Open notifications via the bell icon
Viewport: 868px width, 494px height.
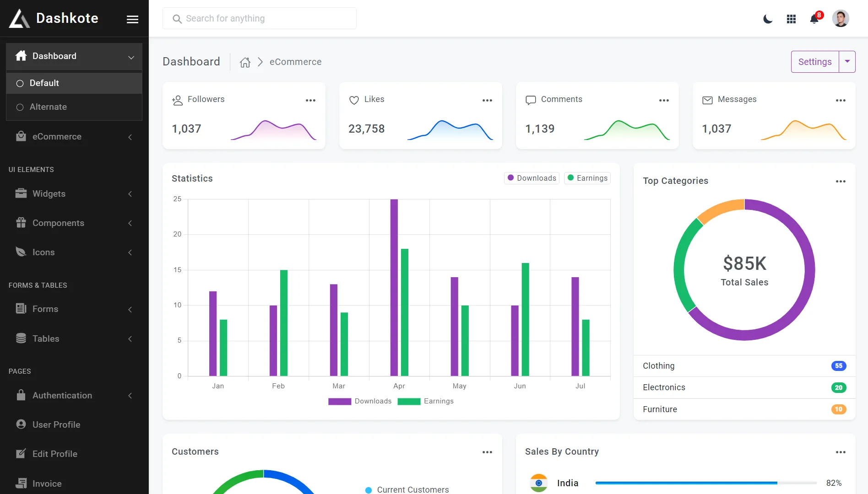(x=814, y=19)
